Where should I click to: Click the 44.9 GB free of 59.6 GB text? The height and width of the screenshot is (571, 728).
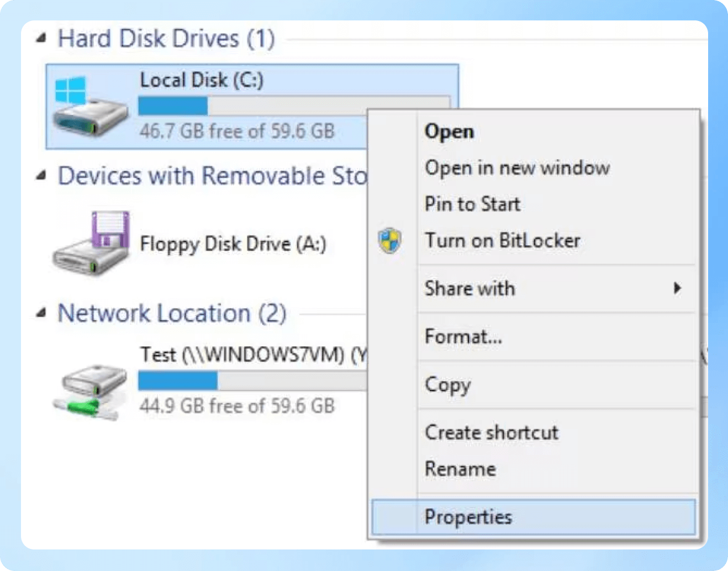point(237,406)
